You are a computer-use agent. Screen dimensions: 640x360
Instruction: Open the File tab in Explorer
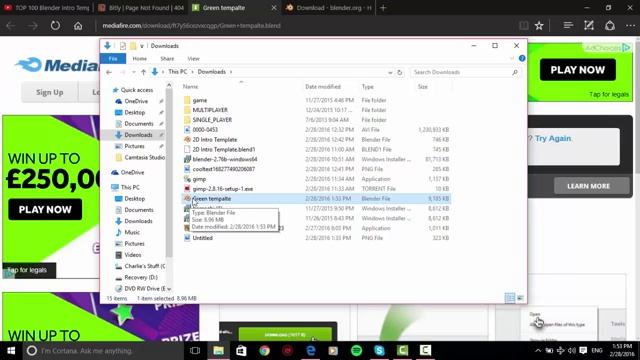pos(113,59)
